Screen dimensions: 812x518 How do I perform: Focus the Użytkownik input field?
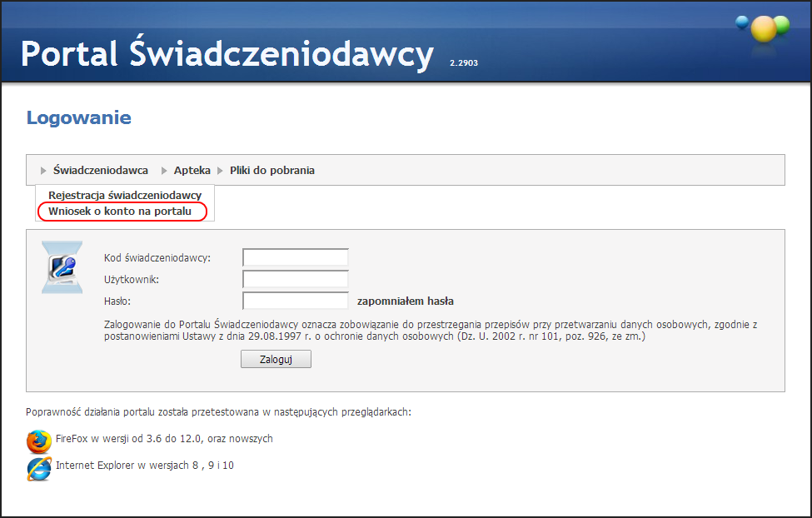295,279
